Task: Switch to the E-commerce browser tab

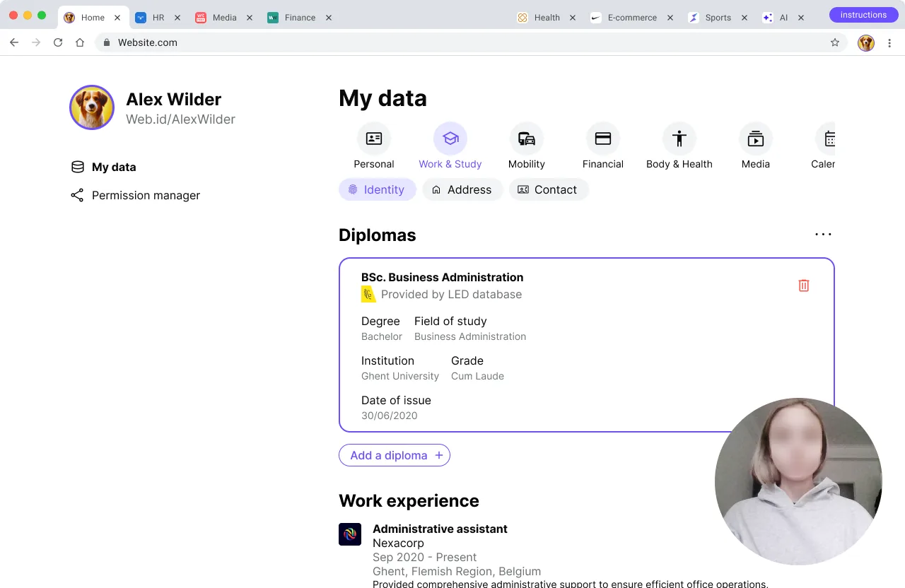Action: pos(631,18)
